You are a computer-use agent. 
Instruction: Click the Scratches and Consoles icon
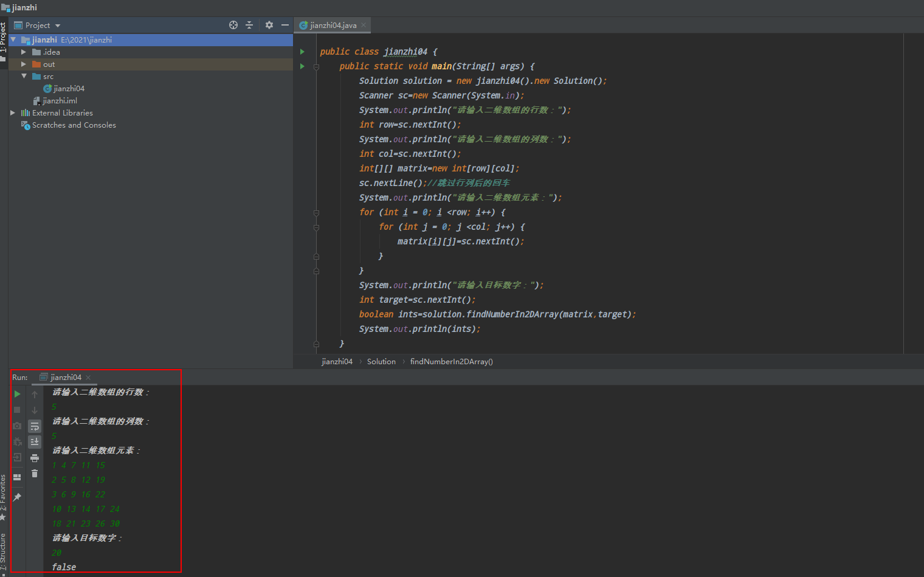26,125
